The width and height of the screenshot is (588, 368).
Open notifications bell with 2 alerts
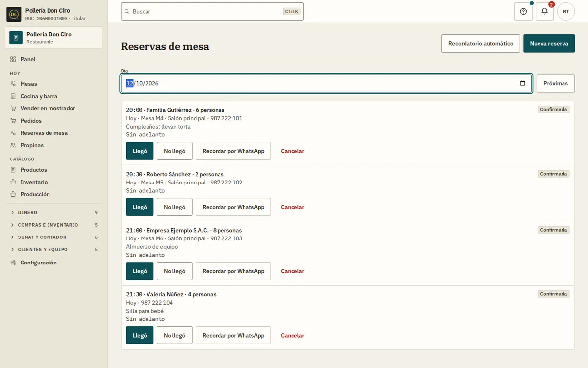pos(544,11)
